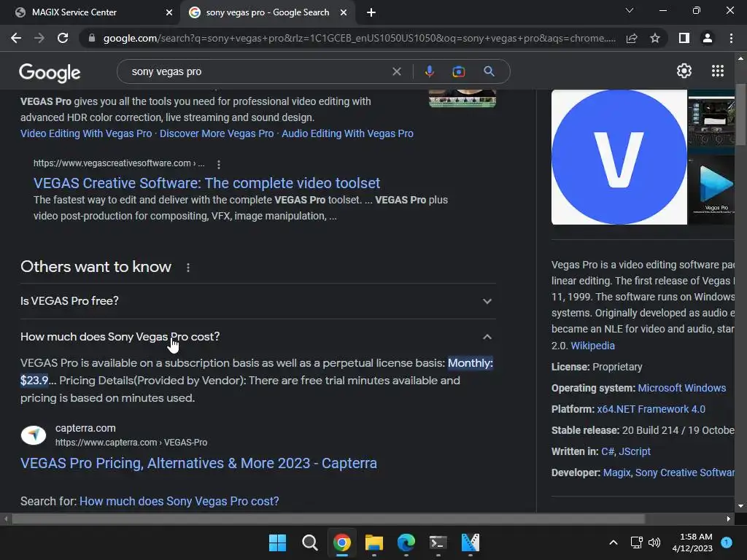This screenshot has width=747, height=560.
Task: Open x64.NET Framework 4.0 link
Action: pyautogui.click(x=651, y=409)
